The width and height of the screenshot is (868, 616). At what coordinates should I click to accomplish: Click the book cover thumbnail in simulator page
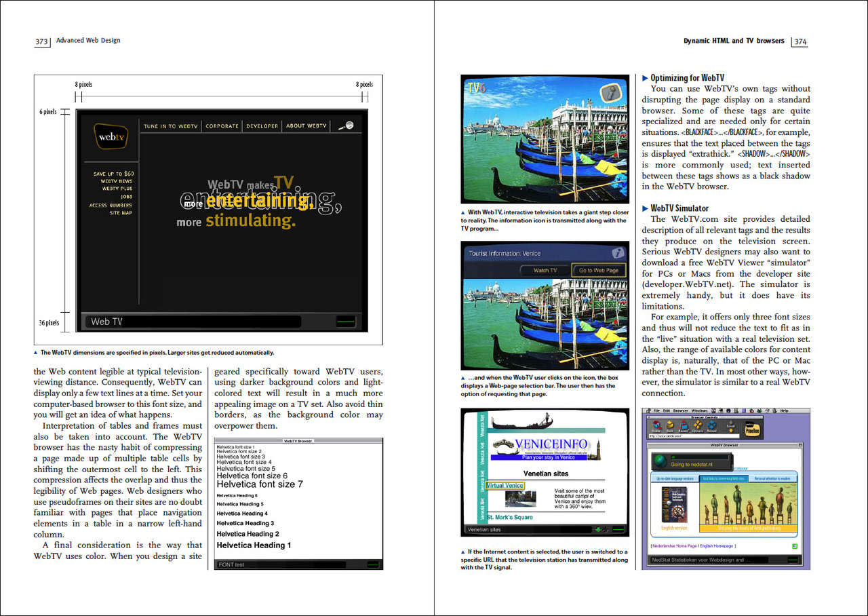click(674, 505)
